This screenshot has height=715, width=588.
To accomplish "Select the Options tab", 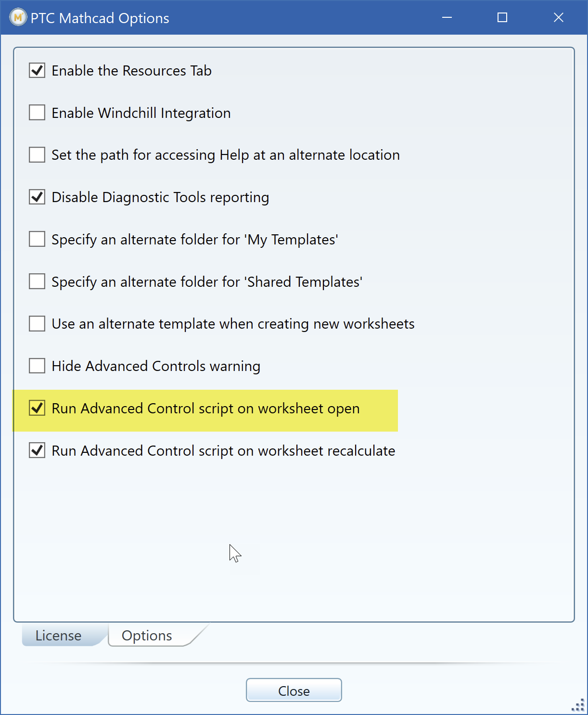I will [x=147, y=635].
